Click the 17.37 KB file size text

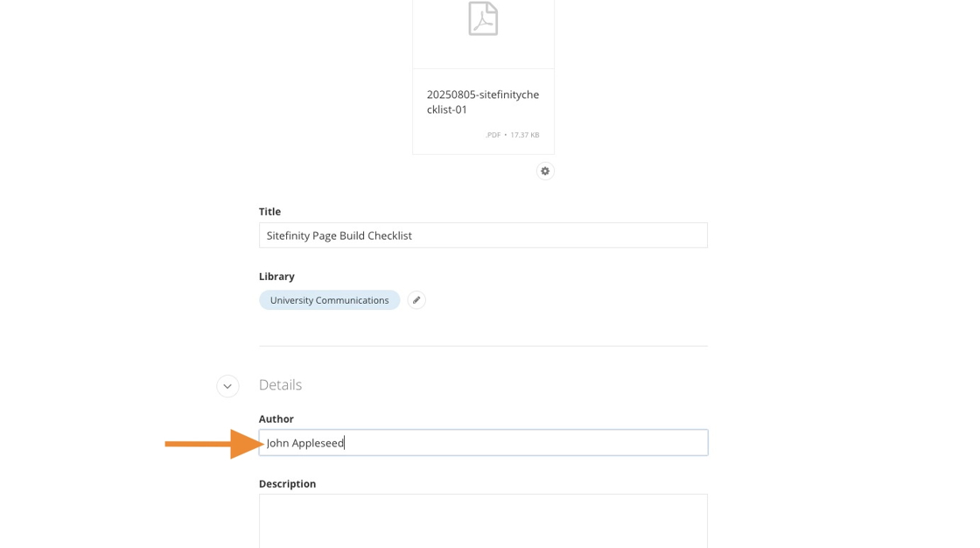[525, 135]
